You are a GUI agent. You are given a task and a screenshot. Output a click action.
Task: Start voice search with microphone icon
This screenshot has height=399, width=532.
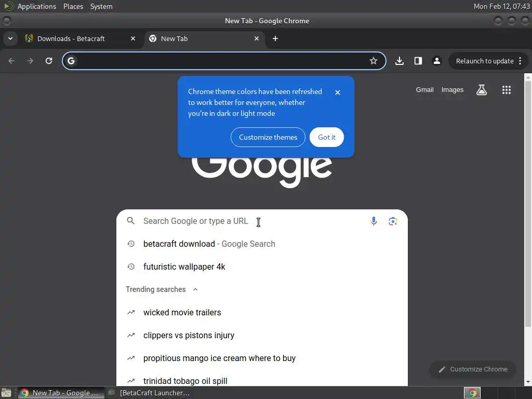coord(374,221)
